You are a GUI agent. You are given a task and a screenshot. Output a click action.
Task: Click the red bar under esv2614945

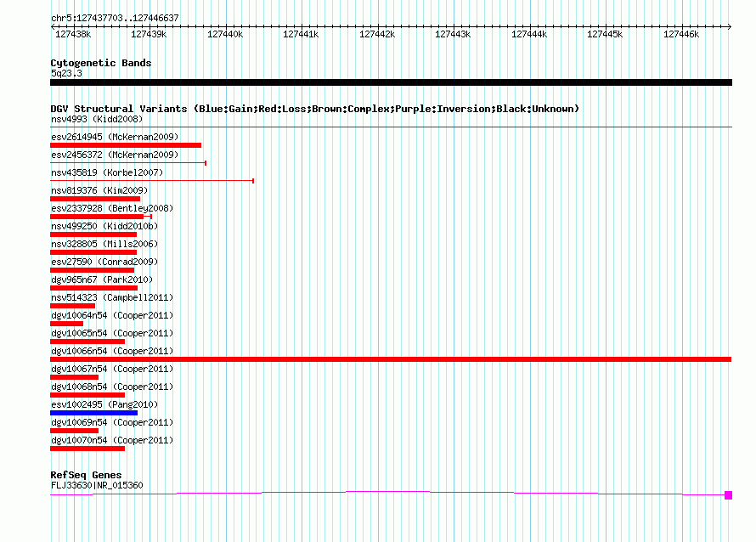coord(126,145)
